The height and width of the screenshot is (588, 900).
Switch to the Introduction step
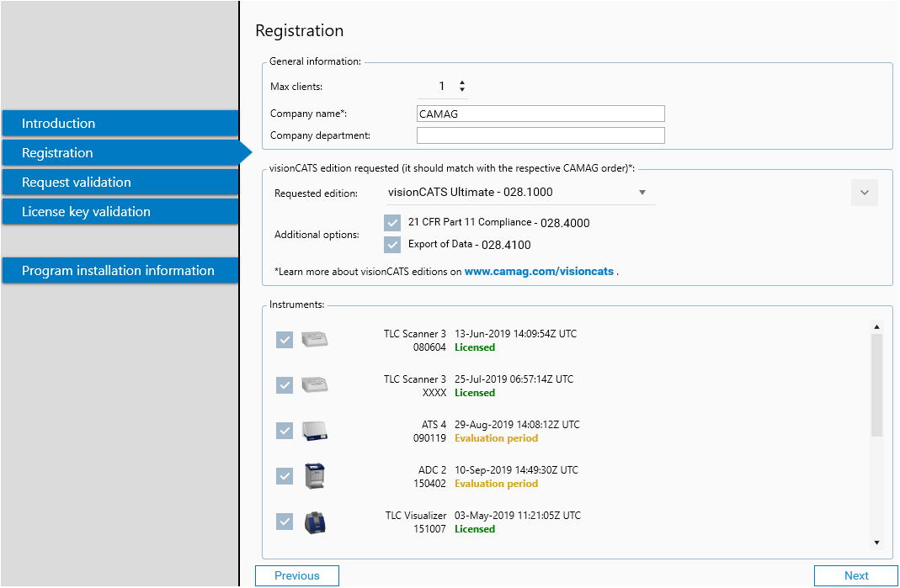(118, 123)
